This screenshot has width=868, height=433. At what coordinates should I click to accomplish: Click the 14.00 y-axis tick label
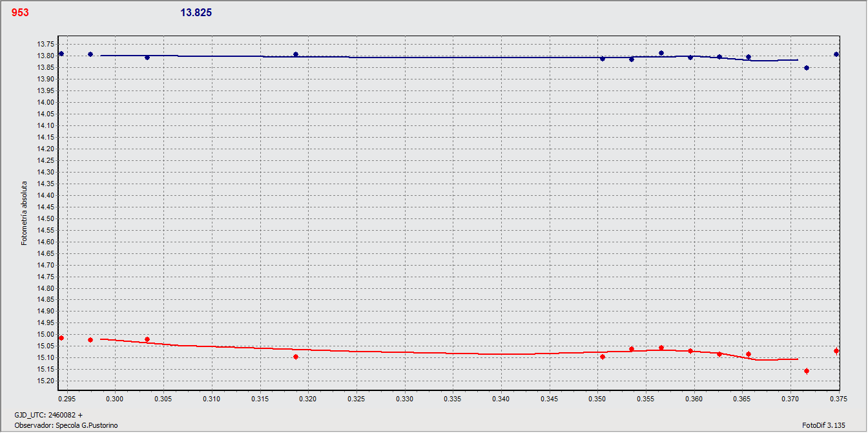click(x=46, y=102)
